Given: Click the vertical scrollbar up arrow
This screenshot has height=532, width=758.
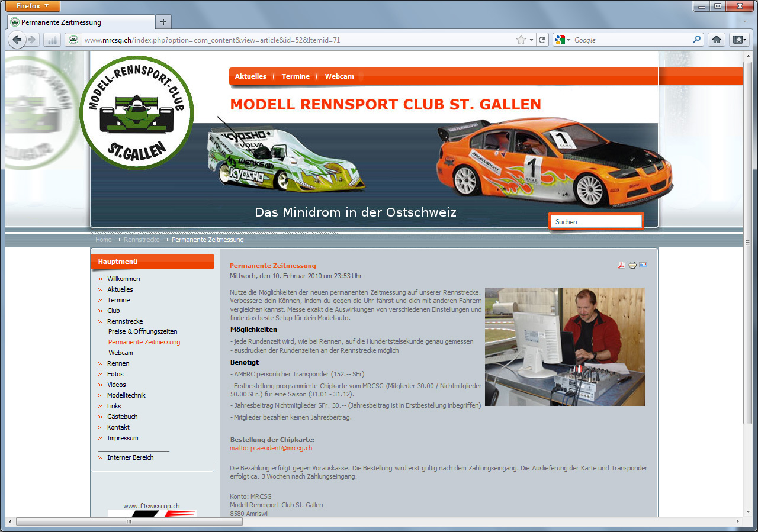Looking at the screenshot, I should 747,56.
